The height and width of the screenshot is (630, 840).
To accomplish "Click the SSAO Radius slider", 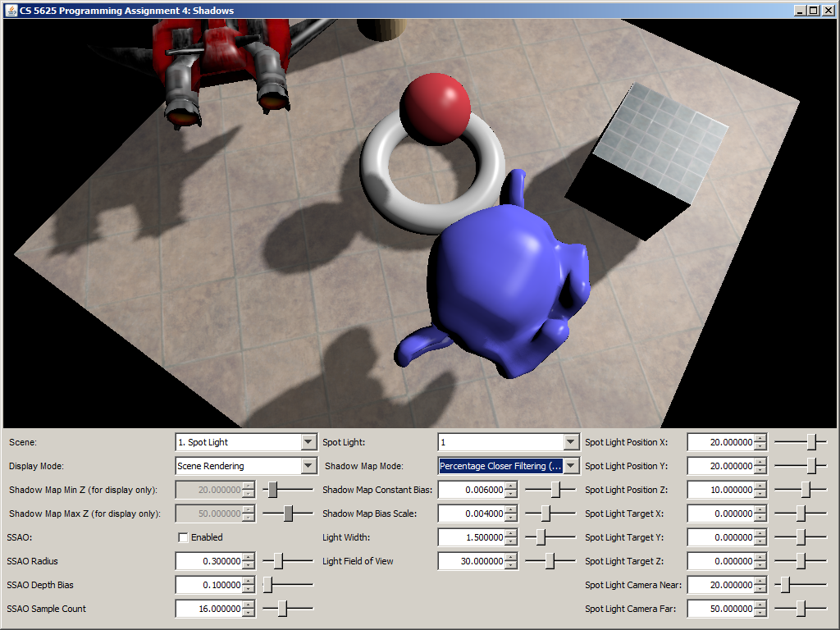I will (287, 561).
